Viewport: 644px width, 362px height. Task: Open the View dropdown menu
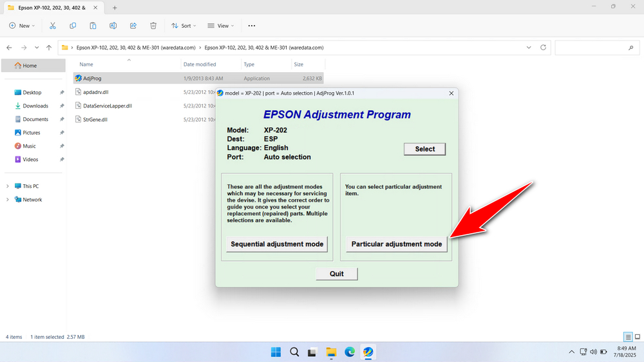[221, 26]
